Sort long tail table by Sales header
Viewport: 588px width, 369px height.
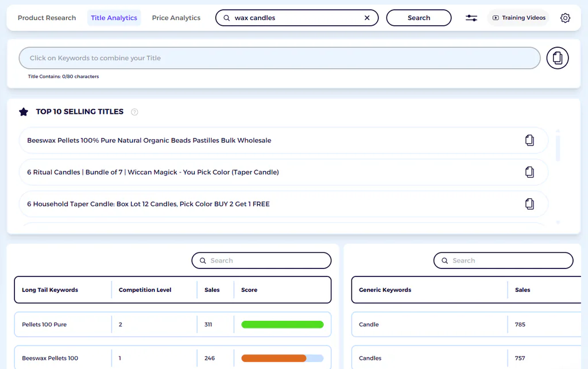(x=212, y=290)
